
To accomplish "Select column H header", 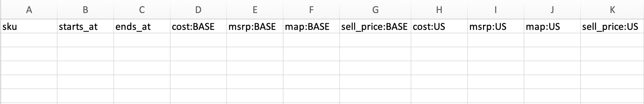I will click(439, 10).
